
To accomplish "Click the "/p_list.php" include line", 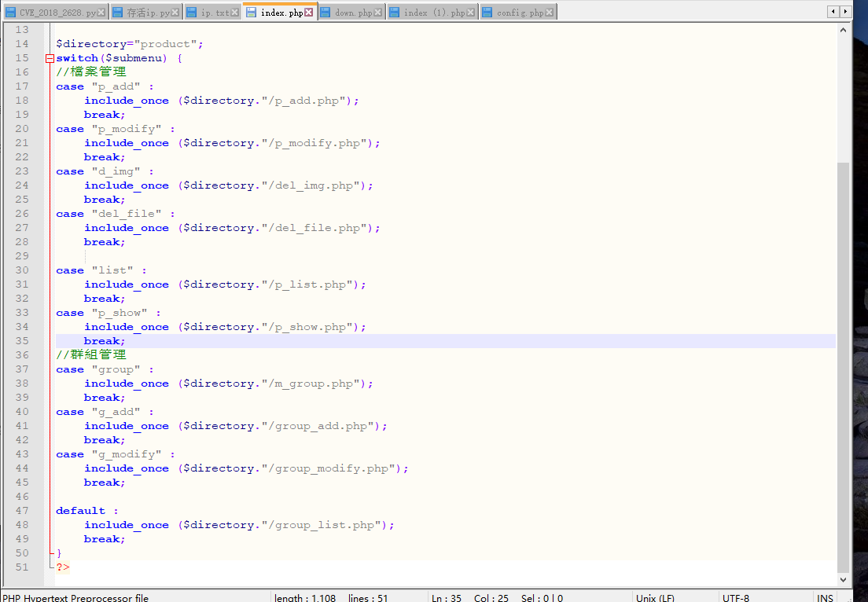I will coord(226,284).
